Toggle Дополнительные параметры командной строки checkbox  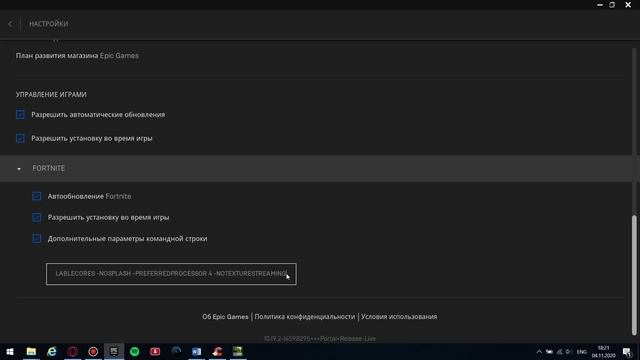pos(37,238)
